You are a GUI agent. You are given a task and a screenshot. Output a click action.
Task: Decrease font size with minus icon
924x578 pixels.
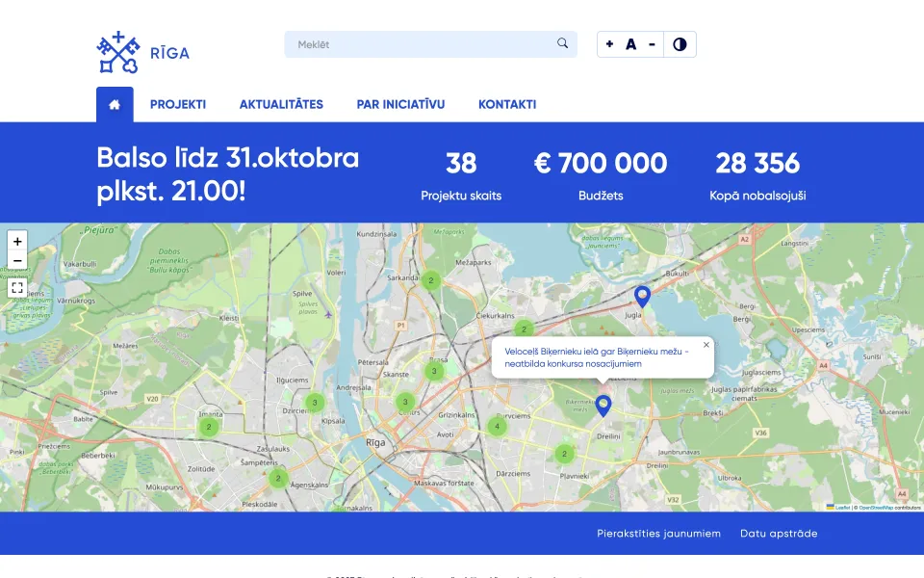click(x=652, y=44)
